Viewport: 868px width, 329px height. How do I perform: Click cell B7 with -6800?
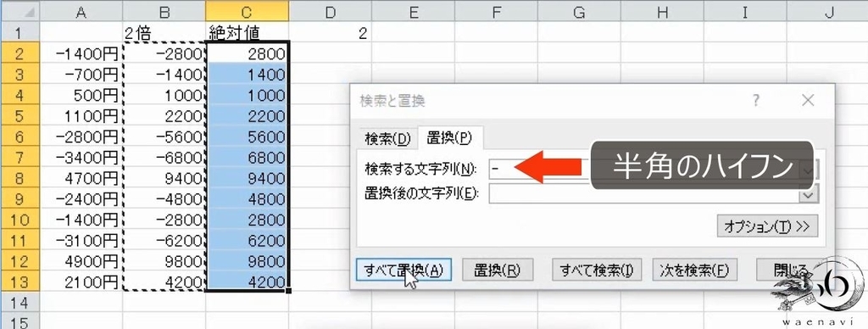click(x=164, y=158)
